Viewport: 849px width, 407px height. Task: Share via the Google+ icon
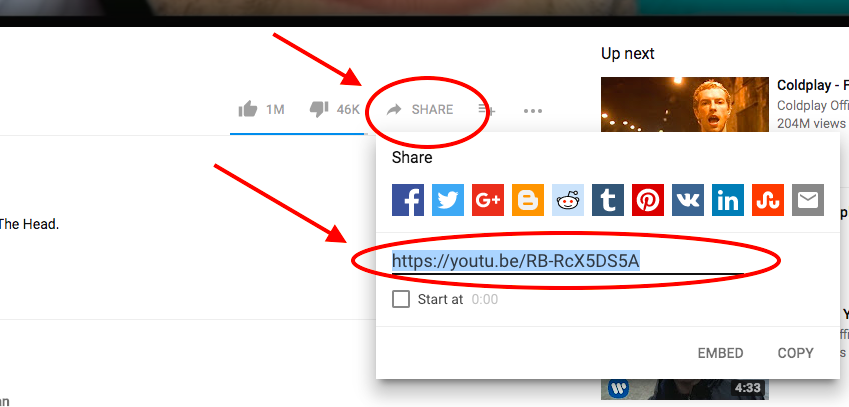488,201
